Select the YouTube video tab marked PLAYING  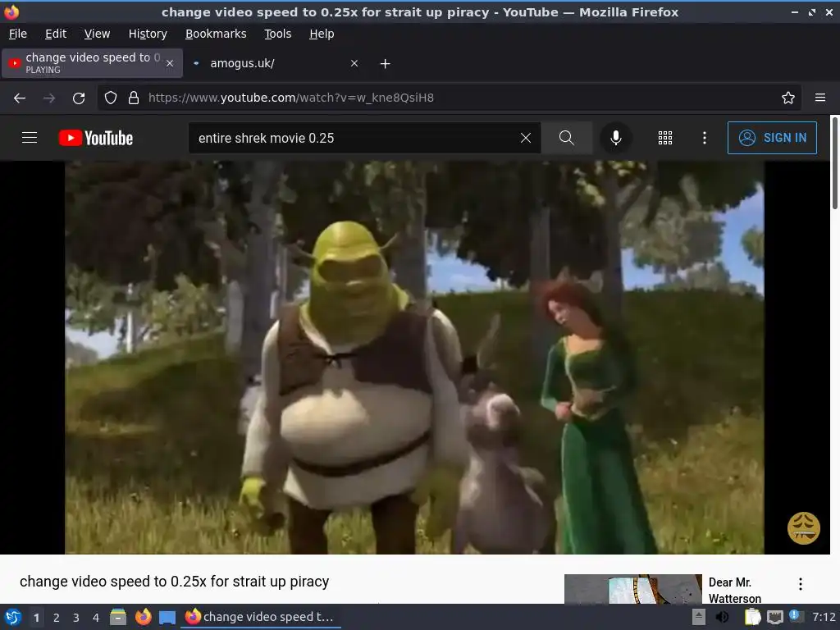click(x=92, y=63)
